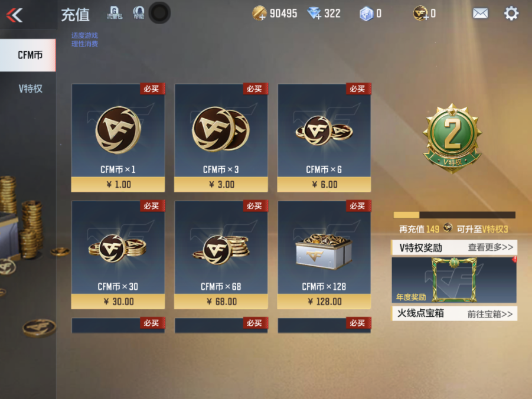
Task: Choose the CFM币×68 pack
Action: (x=221, y=255)
